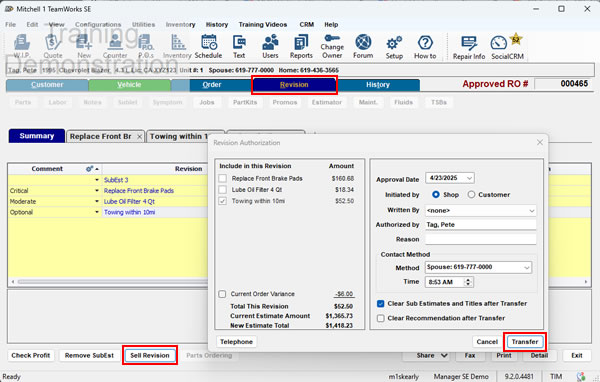
Task: Click the Quote toolbar icon
Action: pos(52,46)
